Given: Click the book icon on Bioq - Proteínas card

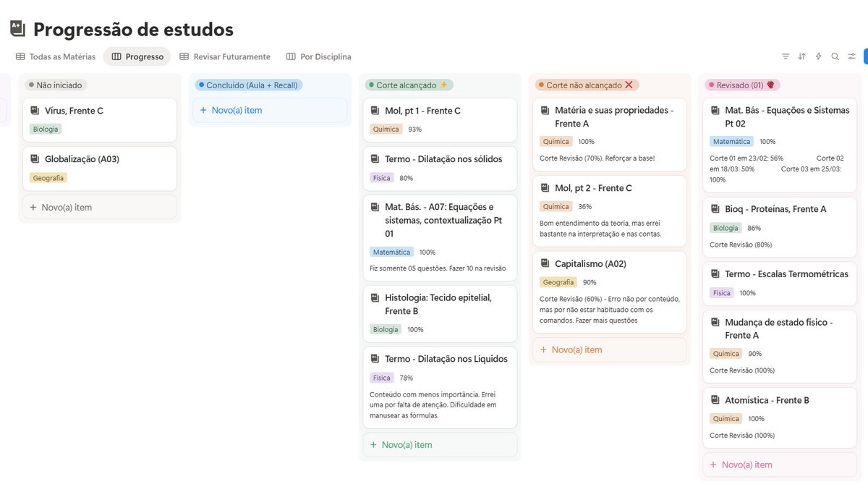Looking at the screenshot, I should [715, 209].
